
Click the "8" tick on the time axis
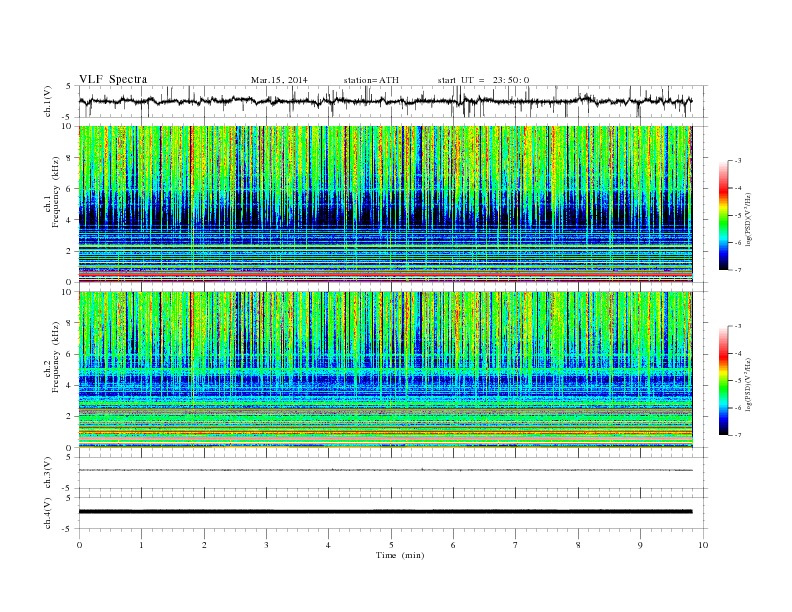(578, 545)
